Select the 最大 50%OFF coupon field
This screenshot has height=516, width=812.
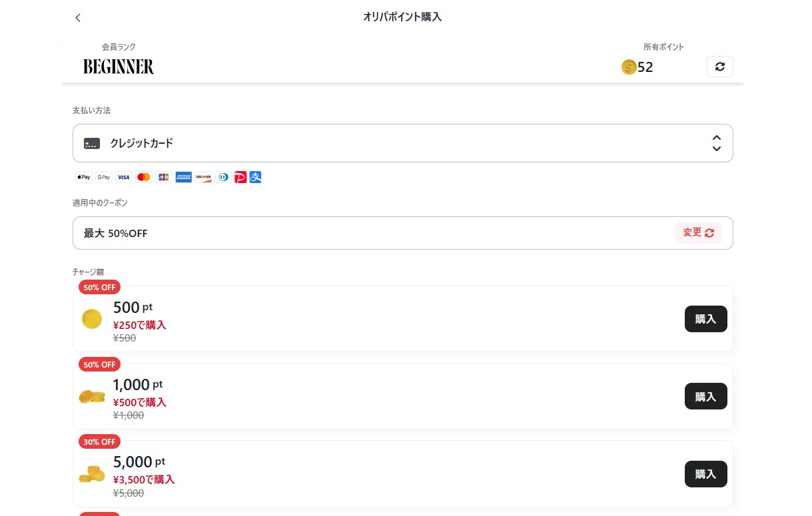pyautogui.click(x=373, y=233)
